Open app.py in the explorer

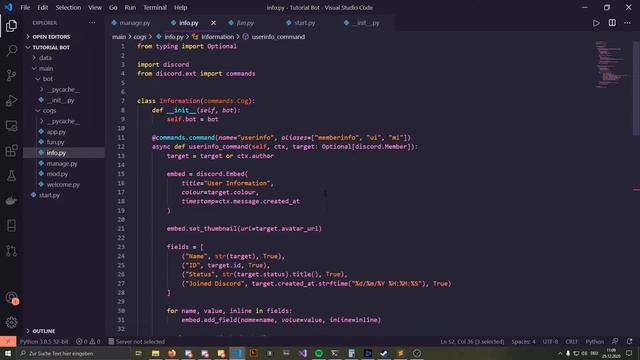pyautogui.click(x=56, y=132)
